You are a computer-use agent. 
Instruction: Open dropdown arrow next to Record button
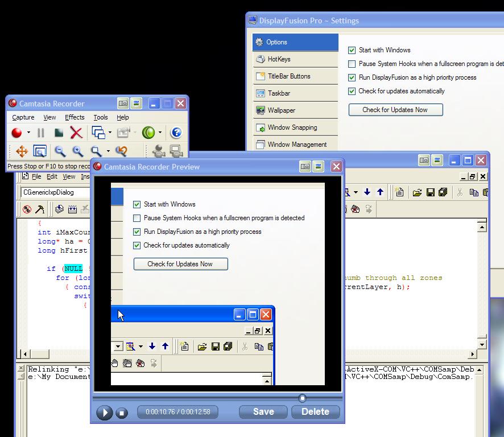click(28, 133)
